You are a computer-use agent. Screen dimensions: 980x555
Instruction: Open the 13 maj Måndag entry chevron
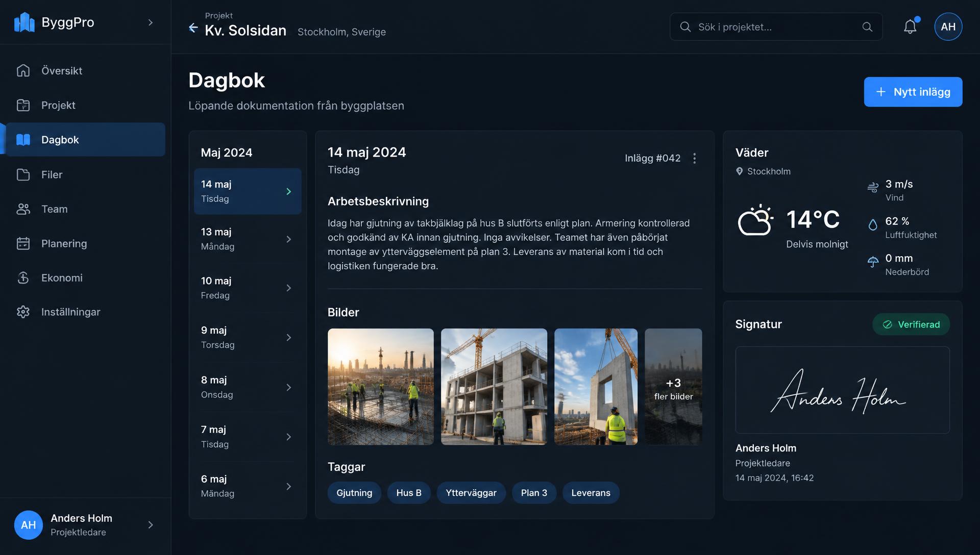(289, 239)
